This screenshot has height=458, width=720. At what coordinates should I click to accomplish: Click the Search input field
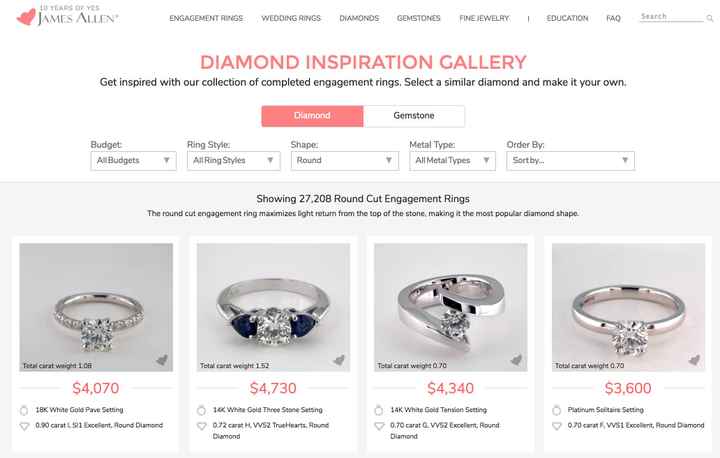pyautogui.click(x=668, y=17)
